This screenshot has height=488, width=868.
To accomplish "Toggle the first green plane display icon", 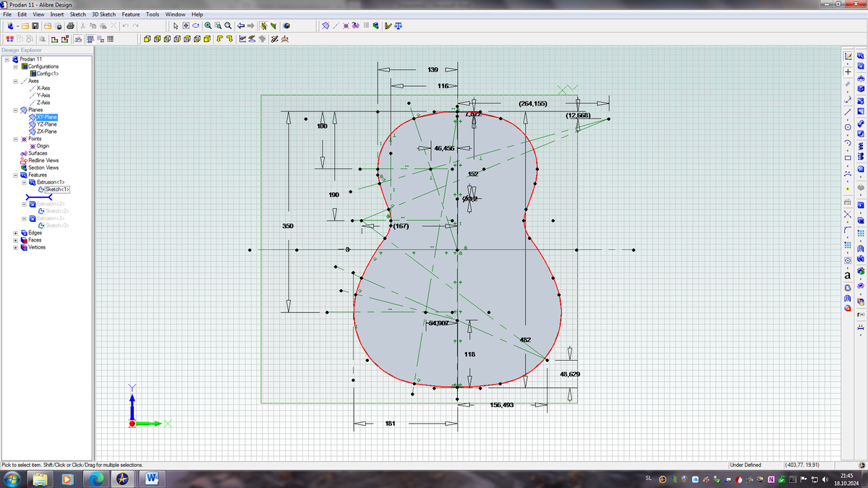I will (263, 26).
